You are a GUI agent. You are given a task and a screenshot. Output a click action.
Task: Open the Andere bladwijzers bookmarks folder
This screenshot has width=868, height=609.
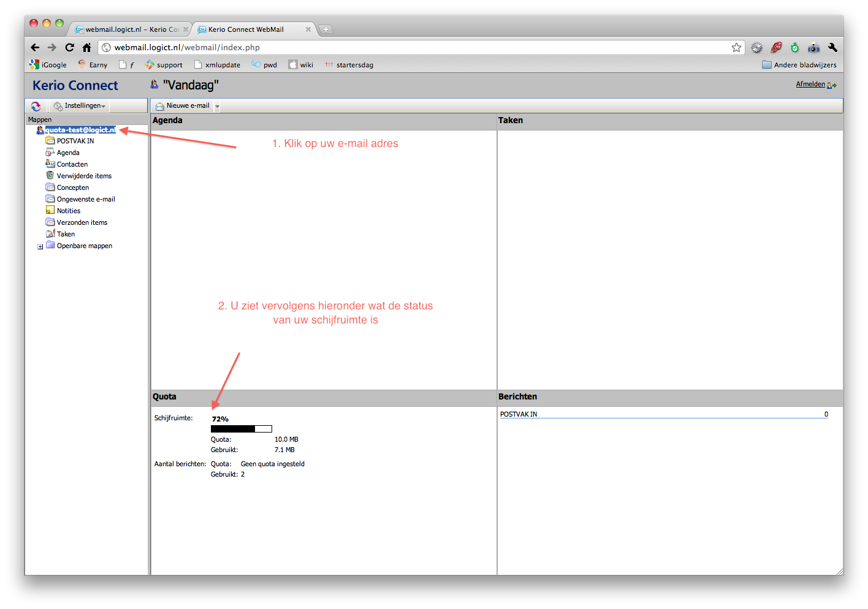click(799, 64)
